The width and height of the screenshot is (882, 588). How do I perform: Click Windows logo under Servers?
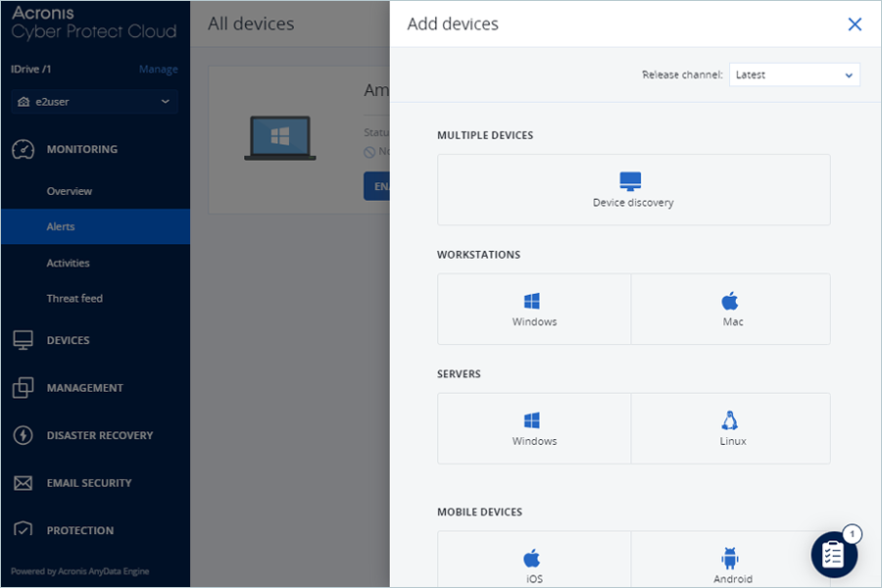[531, 420]
